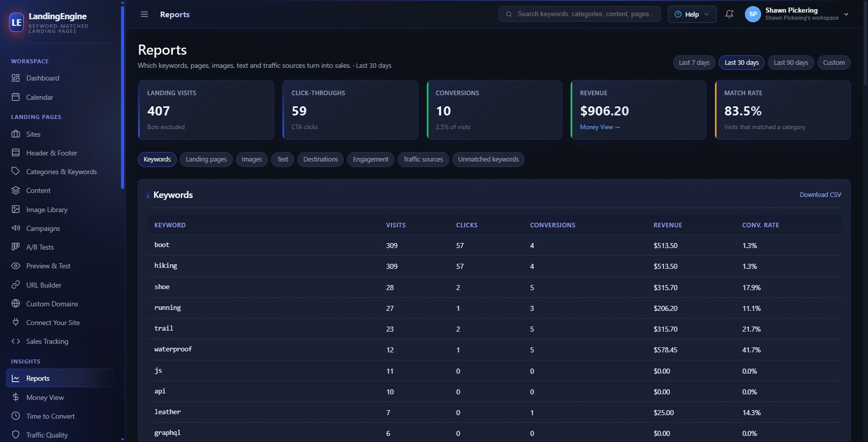This screenshot has height=442, width=868.
Task: Focus the search keywords input field
Action: [x=580, y=14]
